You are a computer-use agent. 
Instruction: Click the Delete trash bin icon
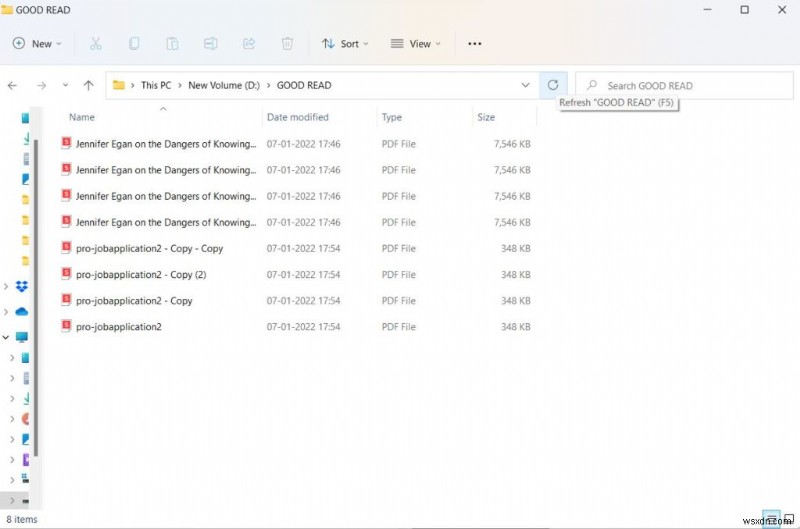coord(287,43)
